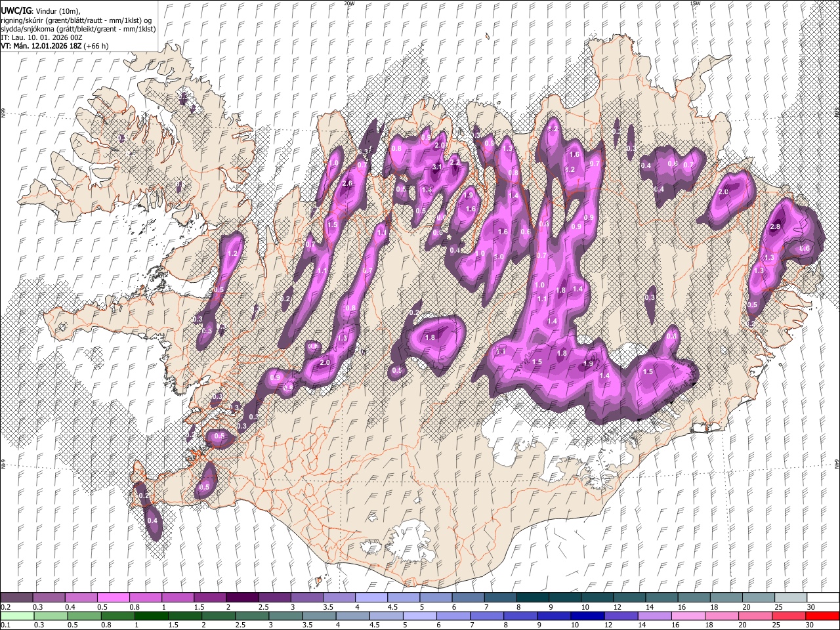
Task: Select the light pink rain swatch between 16 and 18
Action: (x=688, y=616)
